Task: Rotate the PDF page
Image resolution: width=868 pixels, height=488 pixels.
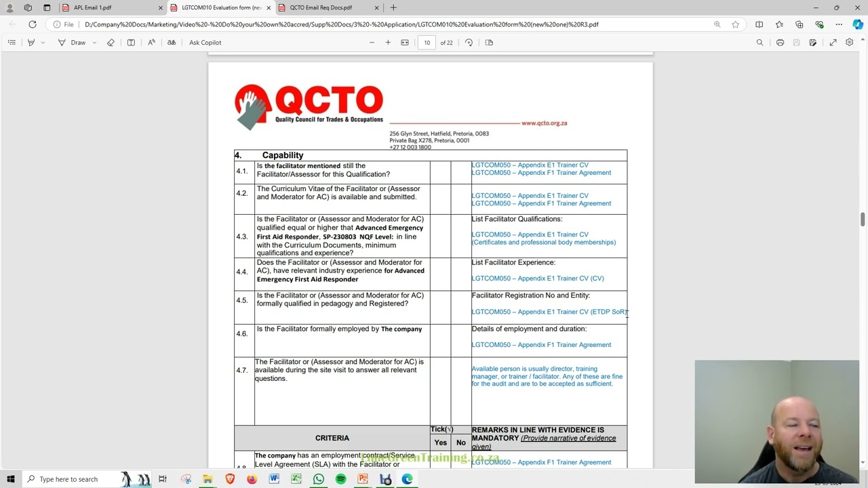Action: (x=469, y=42)
